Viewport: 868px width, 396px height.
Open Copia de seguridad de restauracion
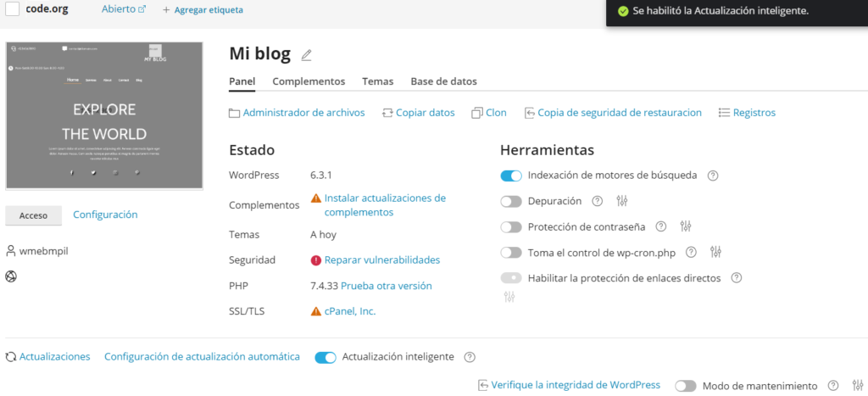(x=613, y=113)
